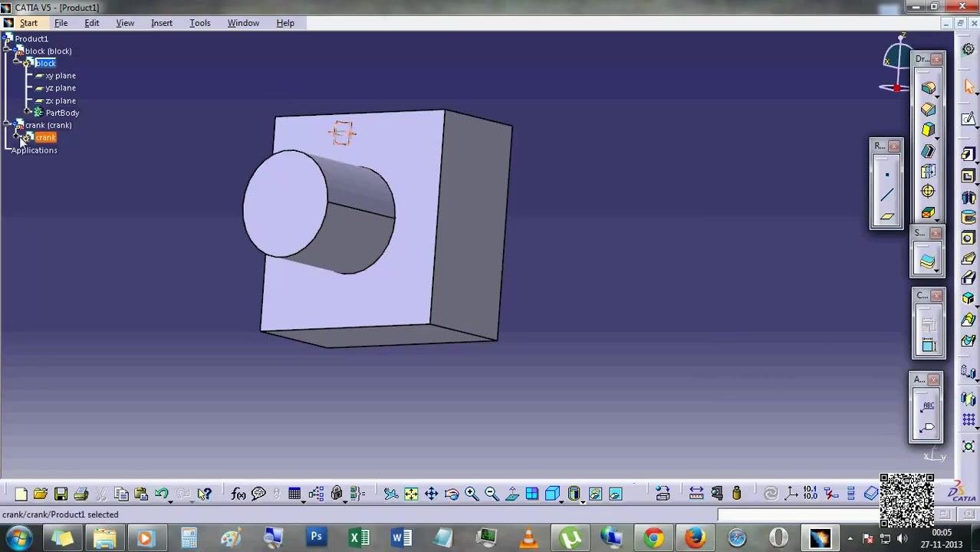Select Applications node in the tree
980x552 pixels.
[x=35, y=150]
